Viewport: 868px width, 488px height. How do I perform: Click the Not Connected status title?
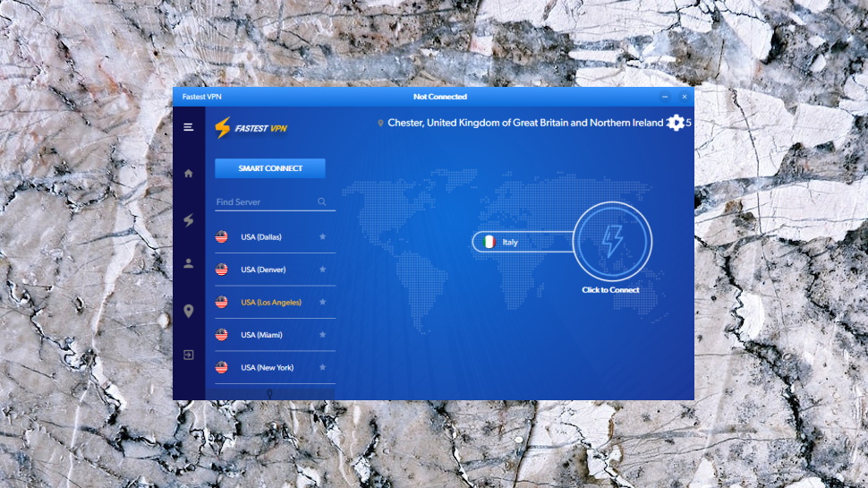(x=440, y=97)
